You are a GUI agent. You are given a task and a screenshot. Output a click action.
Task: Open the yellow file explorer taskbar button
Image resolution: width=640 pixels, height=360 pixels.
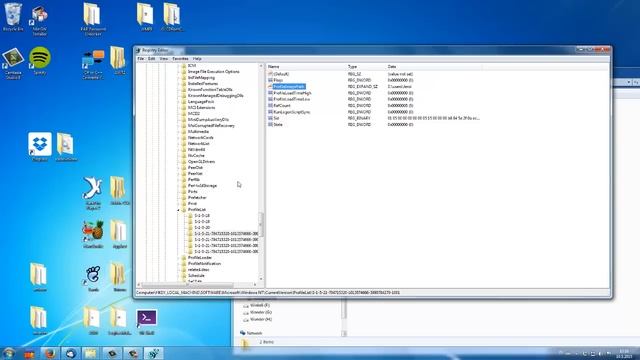[x=91, y=353]
